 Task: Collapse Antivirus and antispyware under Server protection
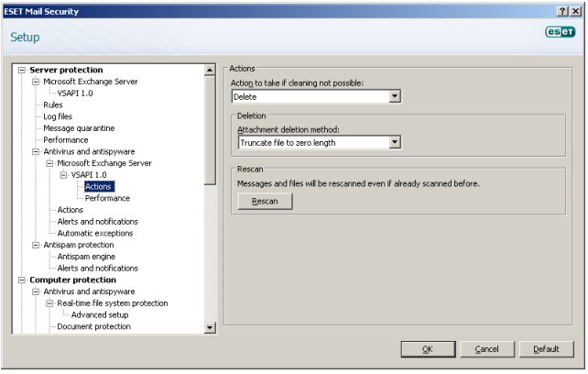(36, 151)
